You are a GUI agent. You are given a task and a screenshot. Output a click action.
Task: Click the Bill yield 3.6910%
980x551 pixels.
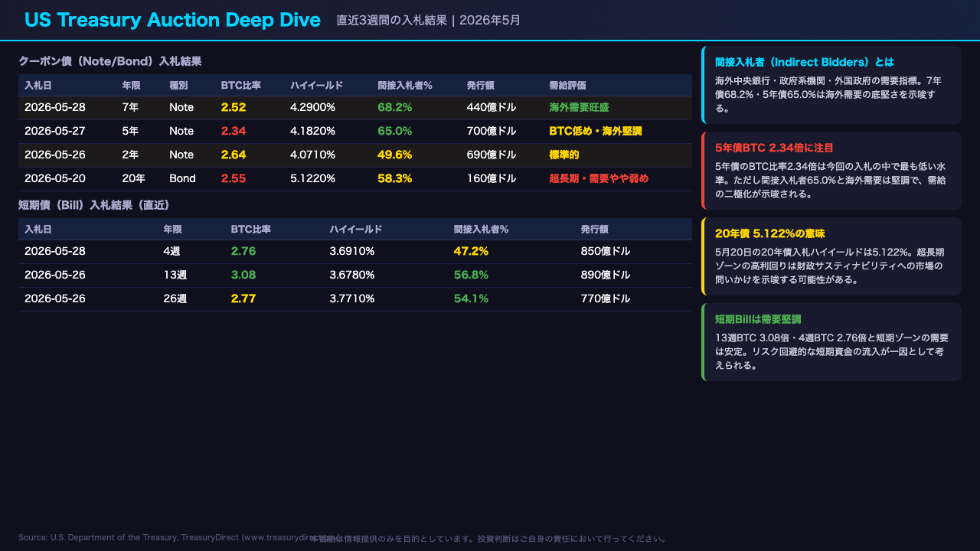coord(352,251)
